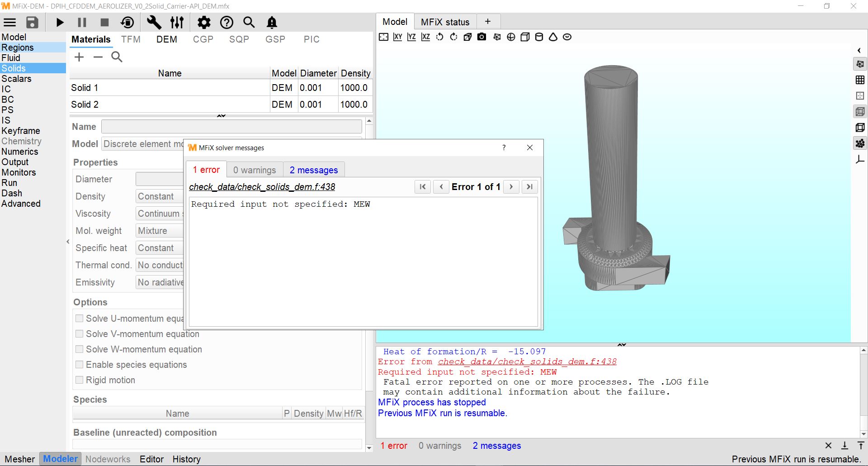The height and width of the screenshot is (466, 868).
Task: Switch to Editor mode at bottom
Action: (x=151, y=459)
